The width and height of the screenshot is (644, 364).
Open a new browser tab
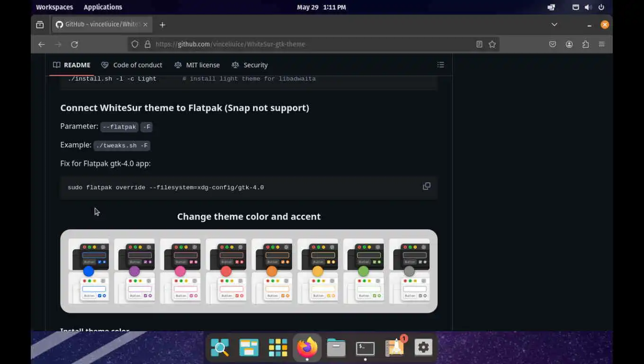pyautogui.click(x=162, y=25)
